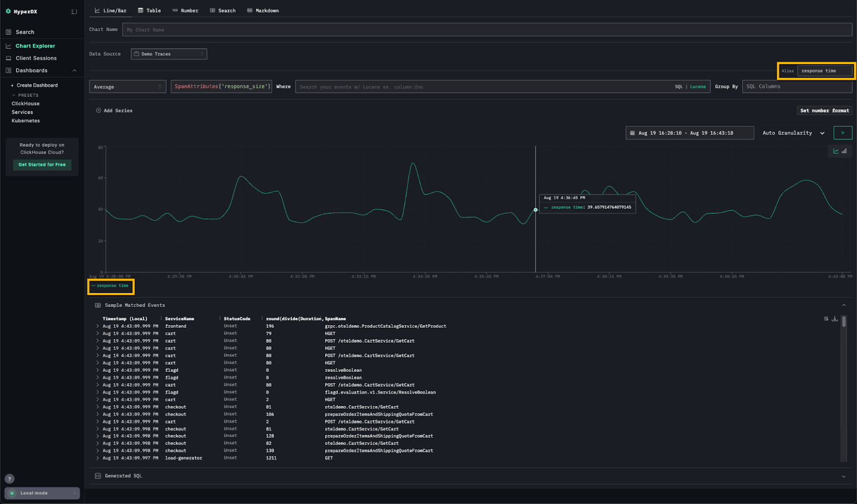Run the chart query with play button
Viewport: 857px width, 504px height.
tap(843, 133)
